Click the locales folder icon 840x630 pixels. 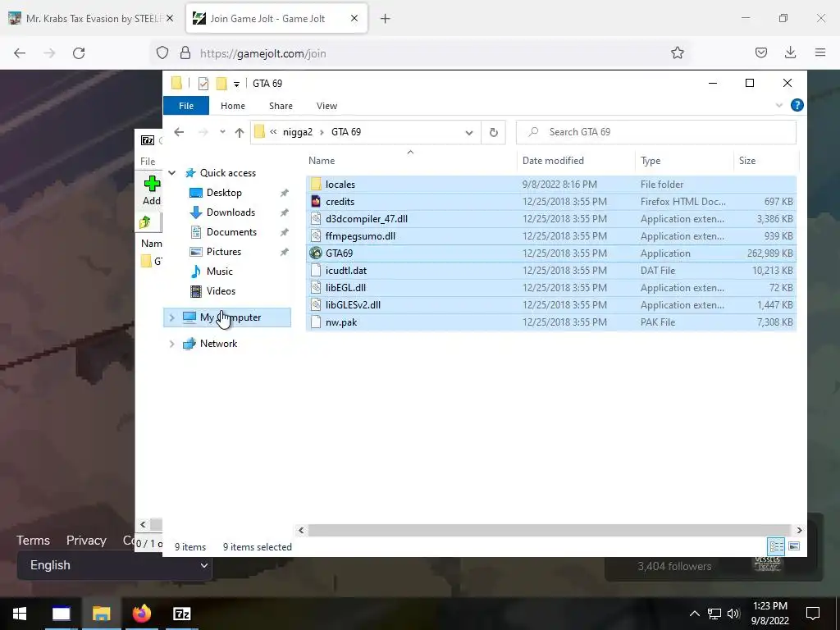[x=316, y=185]
